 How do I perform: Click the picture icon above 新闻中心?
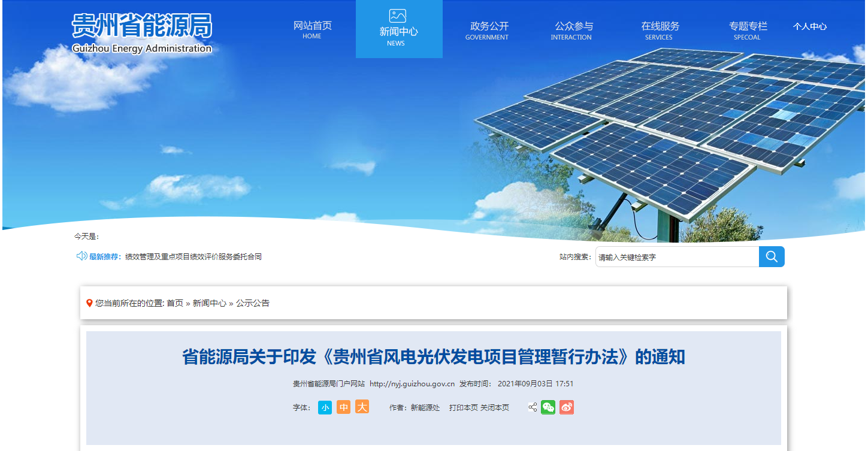(398, 16)
